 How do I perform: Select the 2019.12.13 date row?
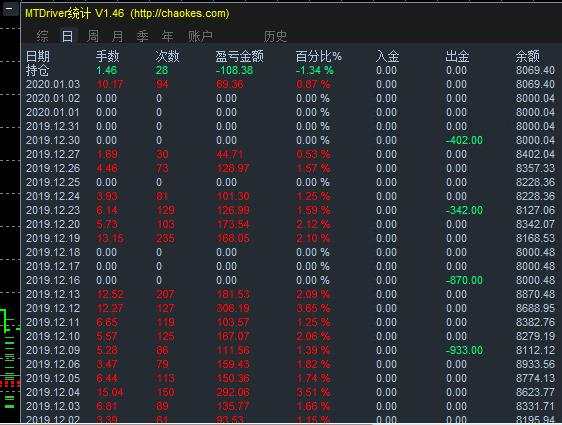click(53, 294)
